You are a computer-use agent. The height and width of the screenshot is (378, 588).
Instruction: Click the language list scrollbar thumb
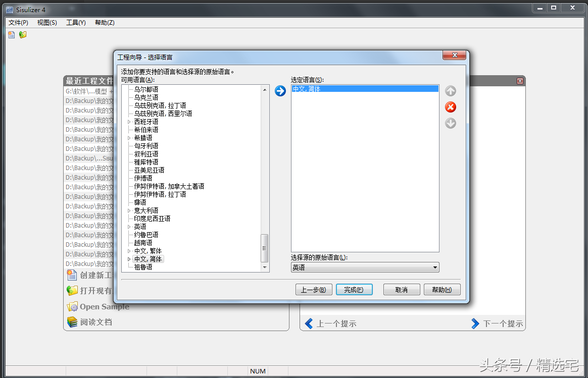point(264,248)
